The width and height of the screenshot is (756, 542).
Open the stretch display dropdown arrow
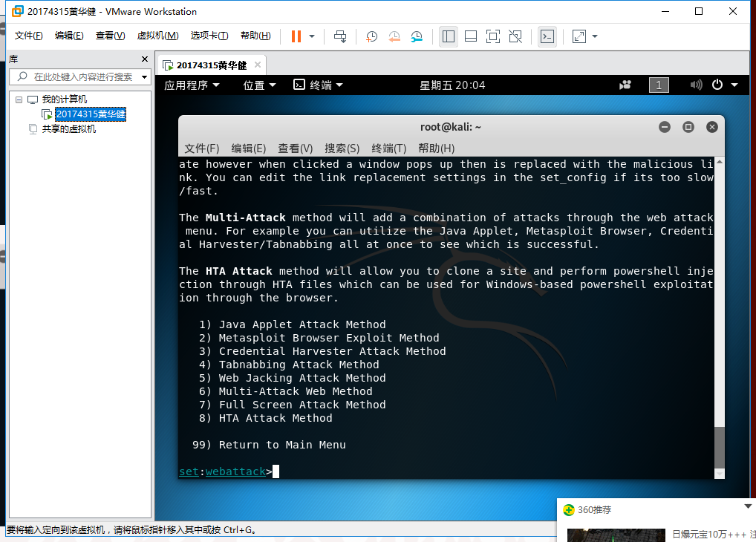(595, 36)
